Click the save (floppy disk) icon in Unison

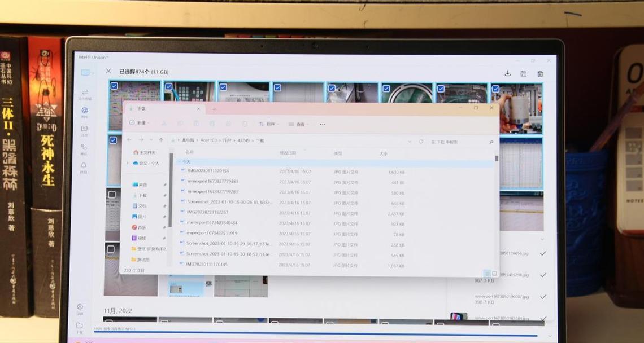[x=524, y=74]
